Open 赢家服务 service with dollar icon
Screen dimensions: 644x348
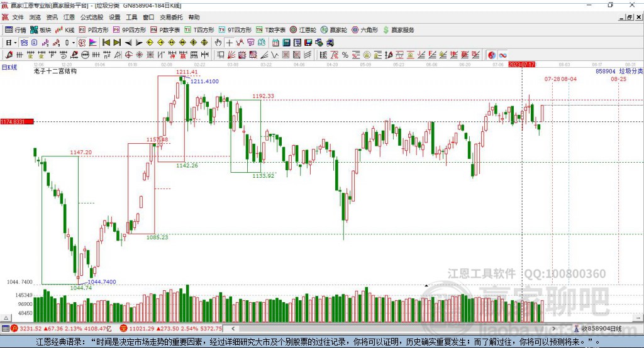(x=398, y=30)
